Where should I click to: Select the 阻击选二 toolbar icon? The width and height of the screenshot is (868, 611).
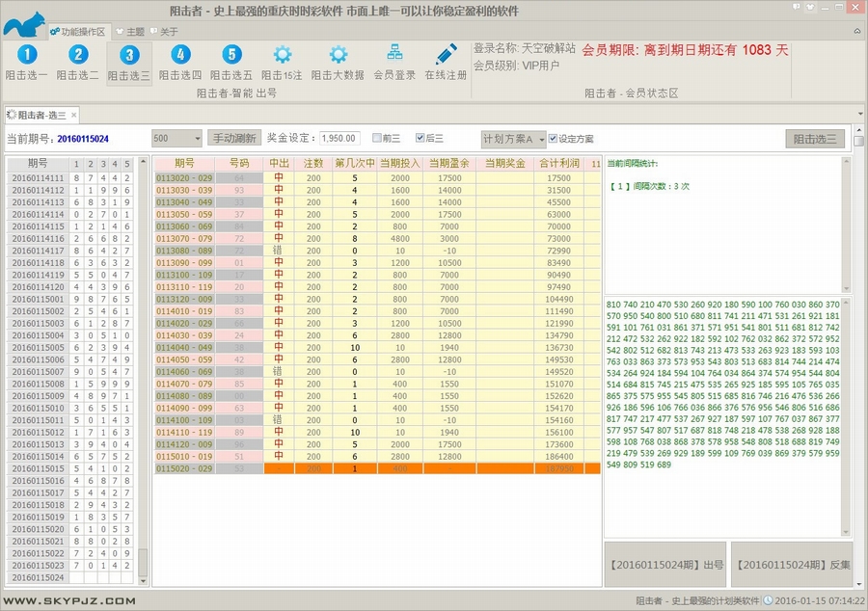point(77,56)
